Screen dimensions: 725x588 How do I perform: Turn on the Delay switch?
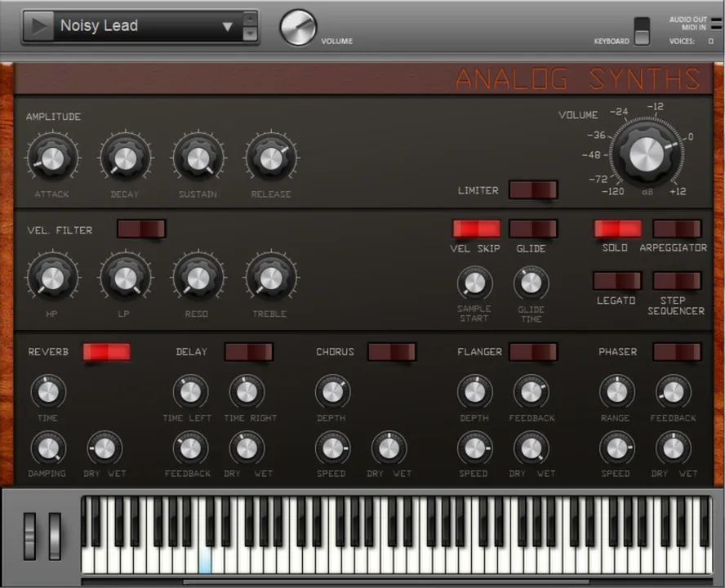click(x=249, y=352)
